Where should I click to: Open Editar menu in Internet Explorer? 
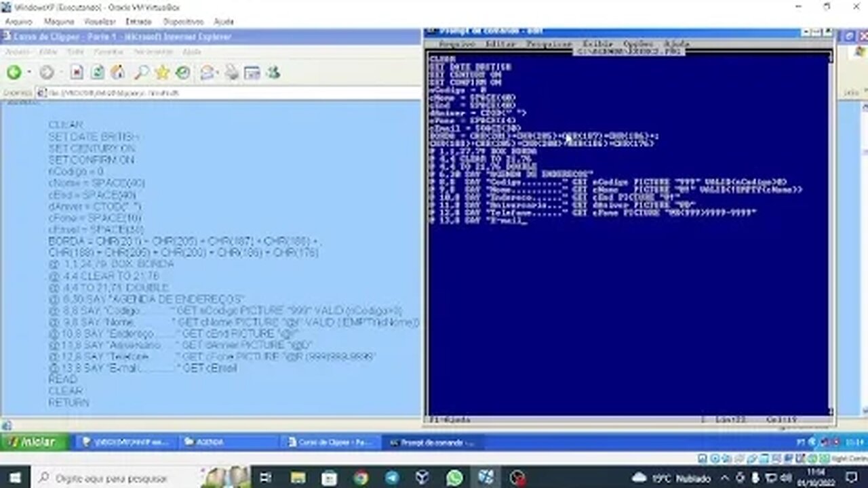click(x=48, y=52)
